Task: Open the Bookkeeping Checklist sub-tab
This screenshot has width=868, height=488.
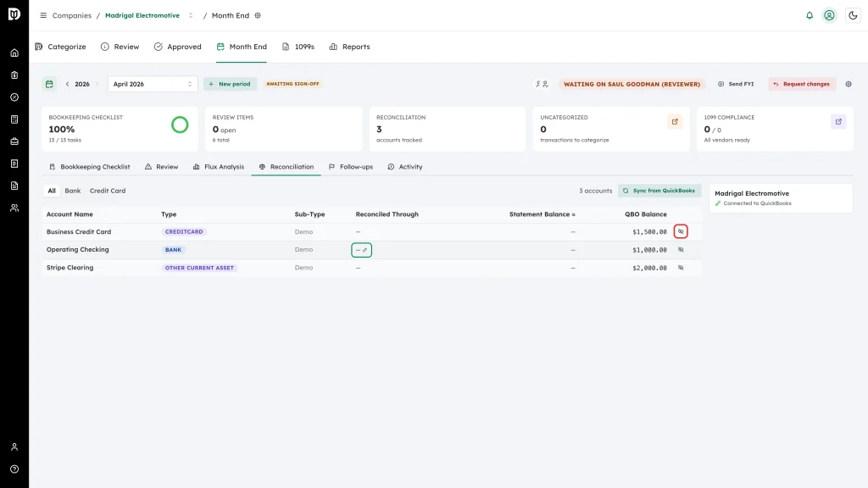Action: pyautogui.click(x=90, y=167)
